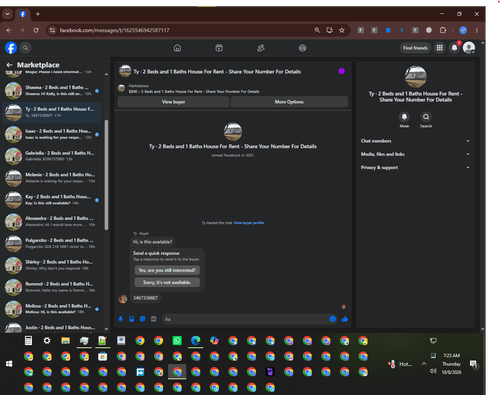Click the Chrome address bar URL
500x395 pixels.
tap(114, 30)
